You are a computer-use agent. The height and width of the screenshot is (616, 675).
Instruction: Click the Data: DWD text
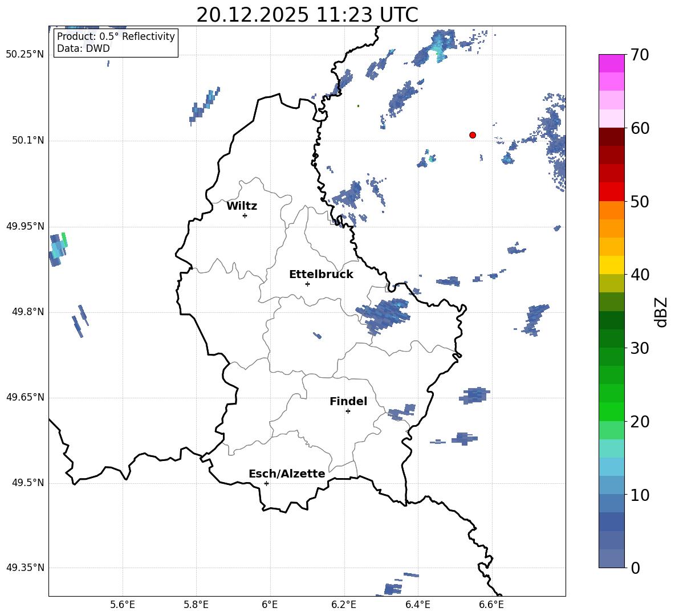(x=83, y=48)
